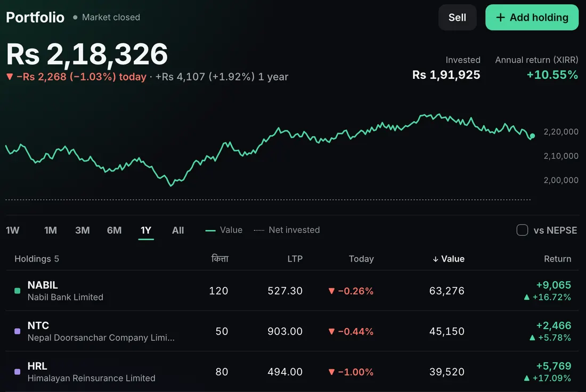This screenshot has height=392, width=586.
Task: Select the 1M time range
Action: pos(51,230)
